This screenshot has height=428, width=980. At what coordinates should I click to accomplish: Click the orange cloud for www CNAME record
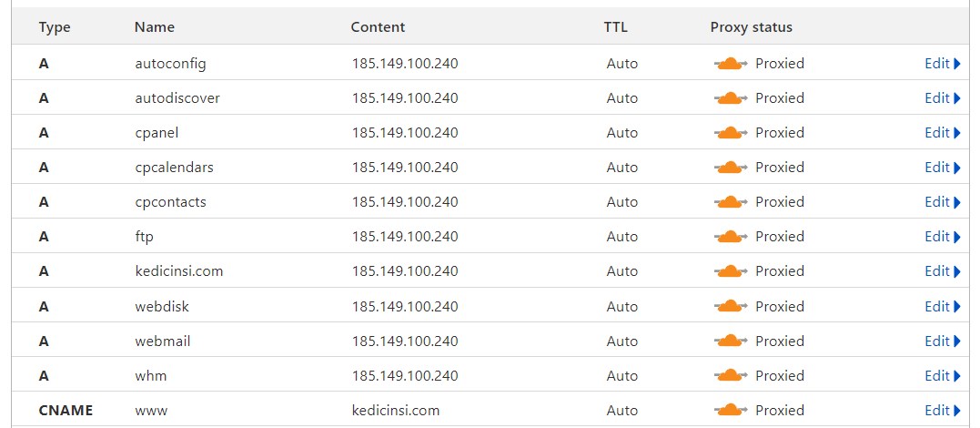[x=731, y=411]
